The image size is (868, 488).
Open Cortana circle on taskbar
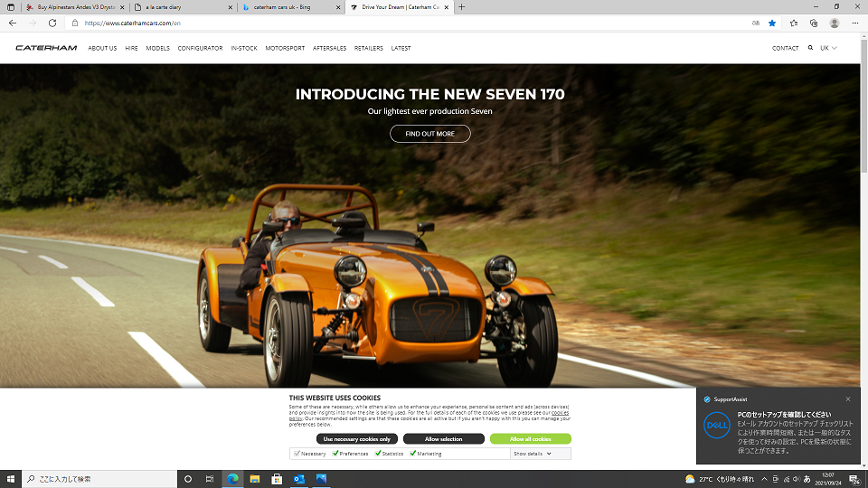tap(188, 479)
